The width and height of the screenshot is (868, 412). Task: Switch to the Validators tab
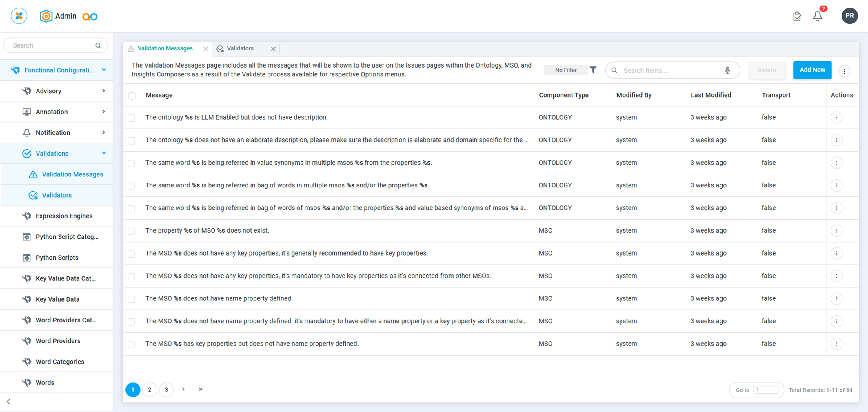pos(240,48)
